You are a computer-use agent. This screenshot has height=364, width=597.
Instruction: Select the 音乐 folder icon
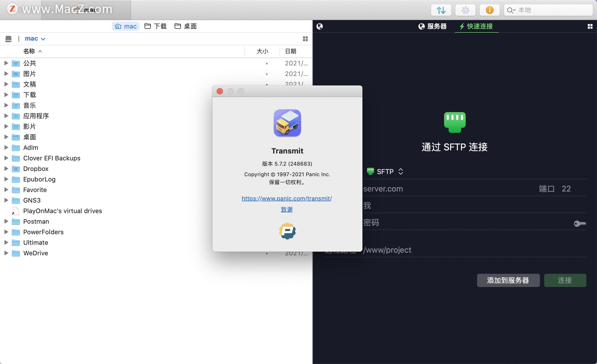pyautogui.click(x=16, y=106)
